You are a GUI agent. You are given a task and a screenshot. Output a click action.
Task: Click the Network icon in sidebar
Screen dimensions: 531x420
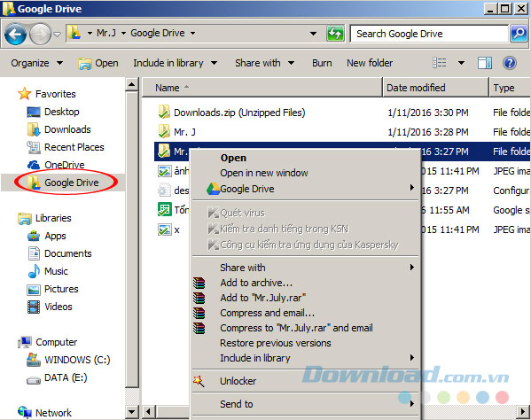click(x=25, y=412)
